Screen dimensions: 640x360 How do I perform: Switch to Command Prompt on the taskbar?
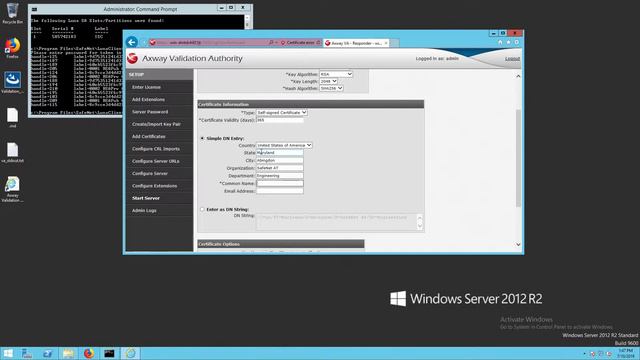coord(109,353)
